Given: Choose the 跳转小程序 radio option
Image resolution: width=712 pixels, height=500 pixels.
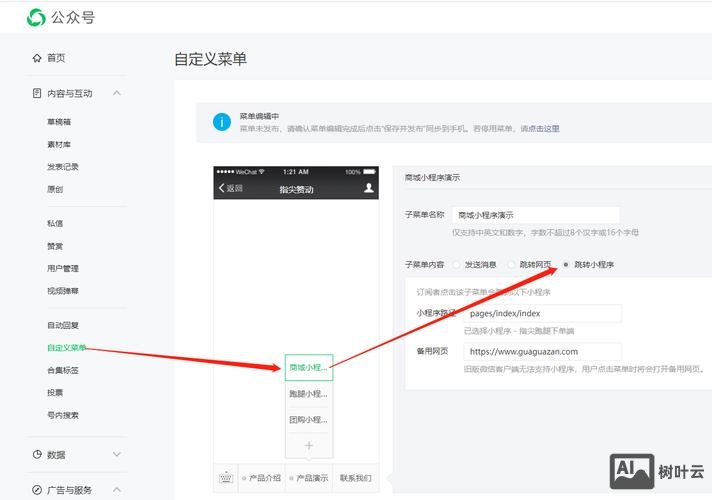Looking at the screenshot, I should 566,264.
